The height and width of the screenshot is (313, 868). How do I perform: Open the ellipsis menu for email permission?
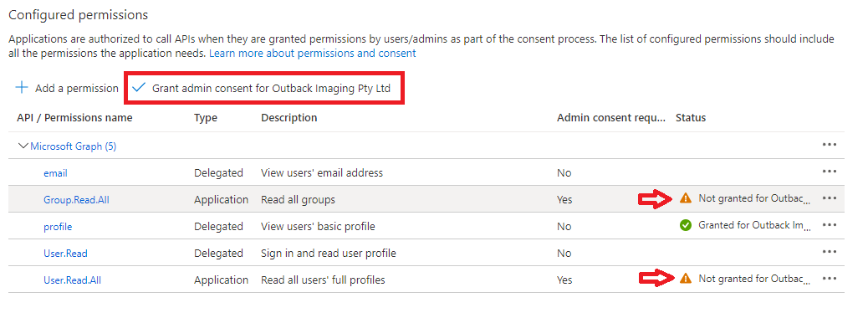(x=829, y=172)
